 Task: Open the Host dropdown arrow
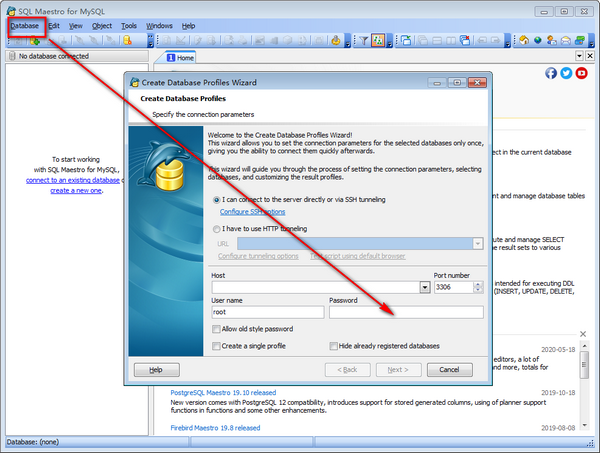point(425,287)
